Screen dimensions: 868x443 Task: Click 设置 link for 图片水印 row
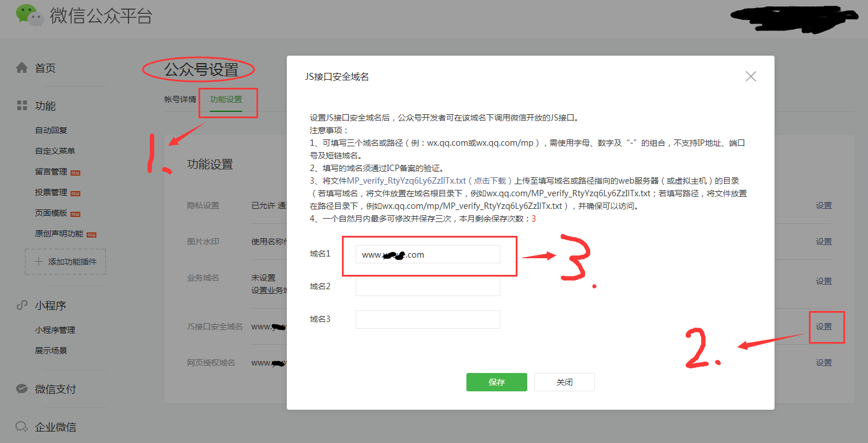coord(824,242)
